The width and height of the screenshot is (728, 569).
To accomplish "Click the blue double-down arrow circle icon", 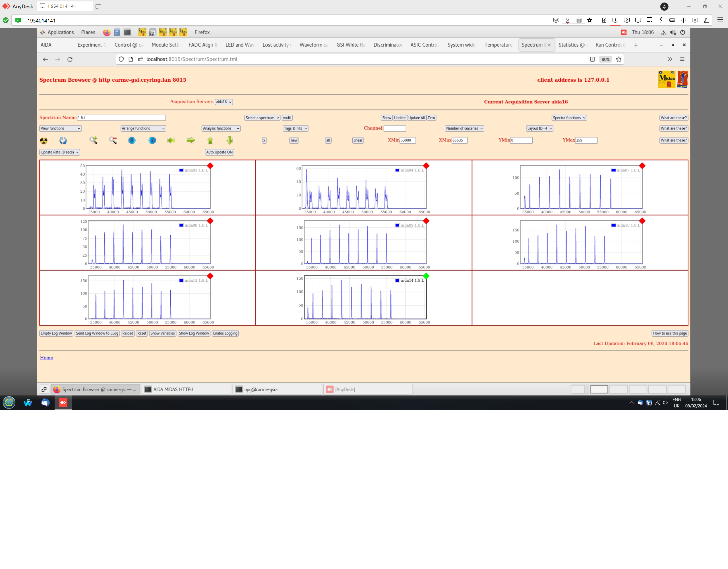I will click(132, 141).
